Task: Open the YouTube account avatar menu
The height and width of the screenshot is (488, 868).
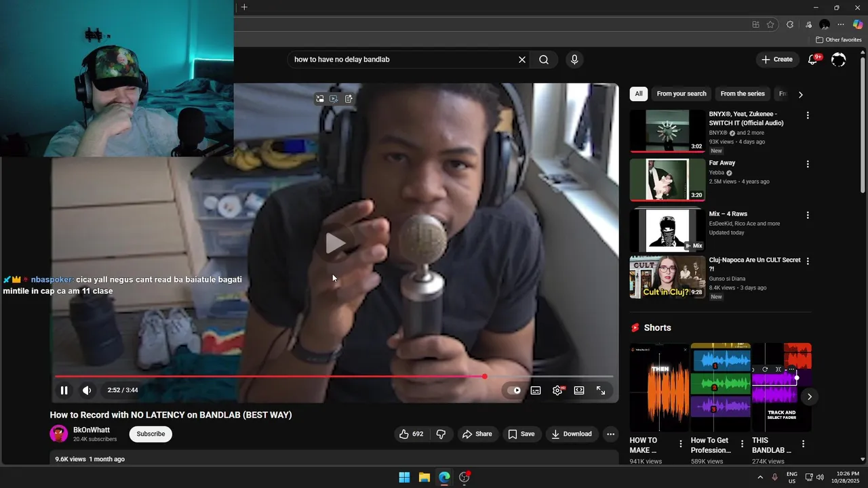Action: (839, 60)
